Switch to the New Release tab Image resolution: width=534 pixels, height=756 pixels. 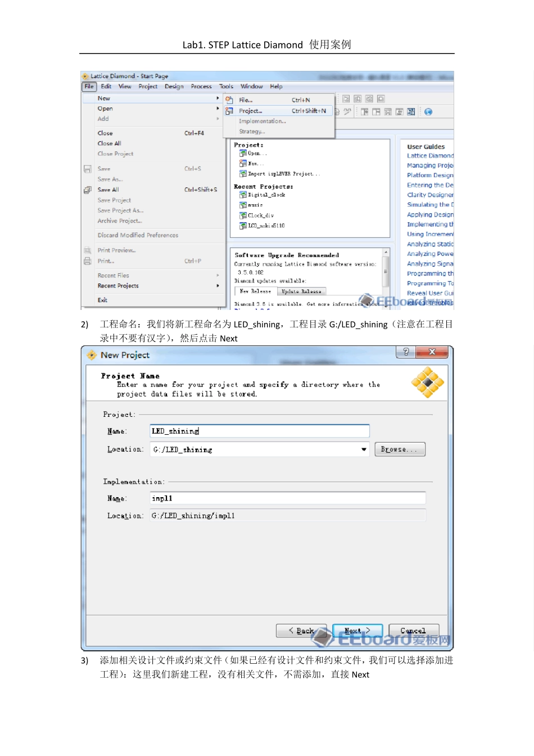255,291
